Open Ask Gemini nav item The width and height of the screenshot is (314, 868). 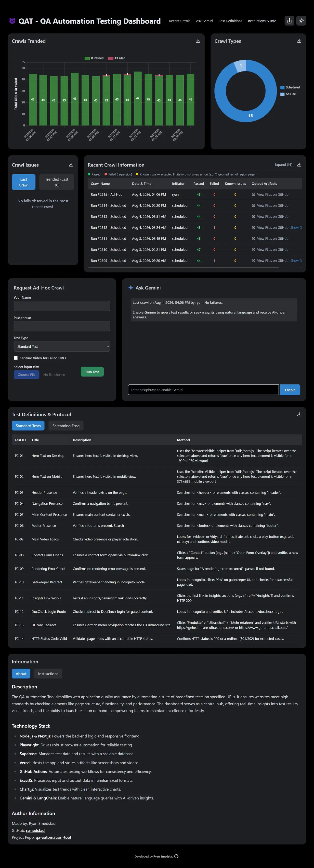click(205, 21)
